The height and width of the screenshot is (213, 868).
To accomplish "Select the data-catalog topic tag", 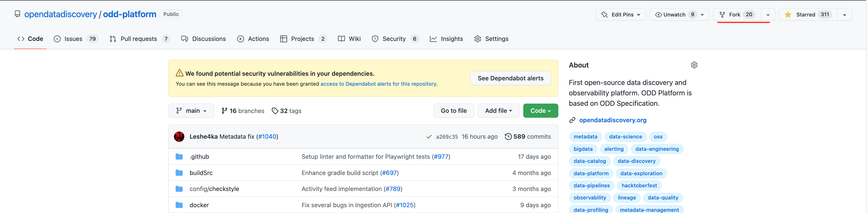I will pyautogui.click(x=589, y=161).
